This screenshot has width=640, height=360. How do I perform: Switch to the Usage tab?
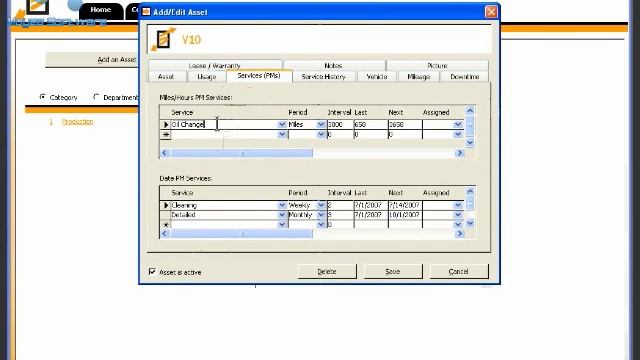pyautogui.click(x=207, y=76)
